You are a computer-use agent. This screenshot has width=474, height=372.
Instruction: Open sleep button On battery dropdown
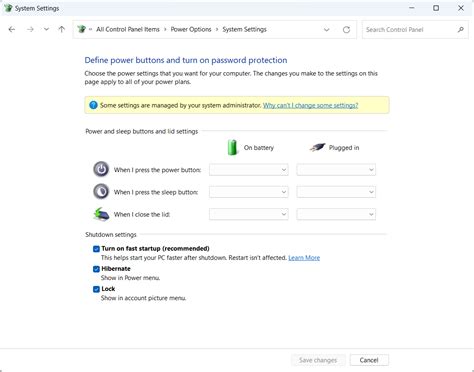tap(249, 192)
